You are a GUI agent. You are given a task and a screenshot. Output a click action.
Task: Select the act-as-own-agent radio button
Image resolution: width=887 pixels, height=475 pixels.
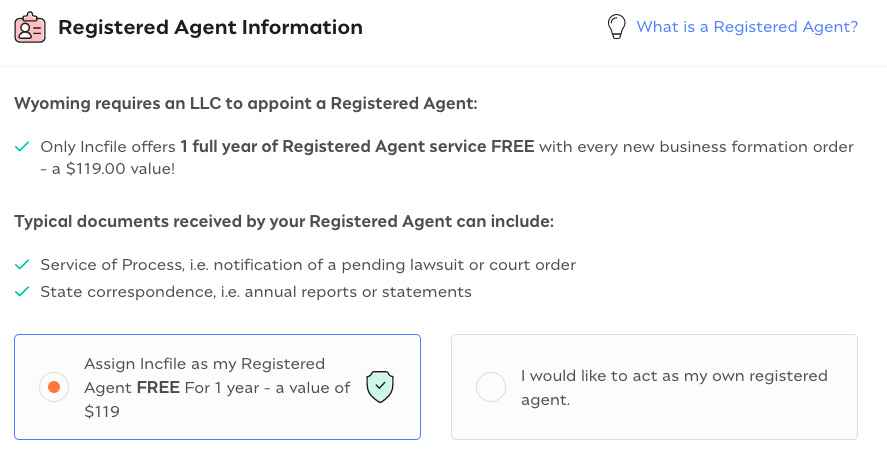point(491,387)
